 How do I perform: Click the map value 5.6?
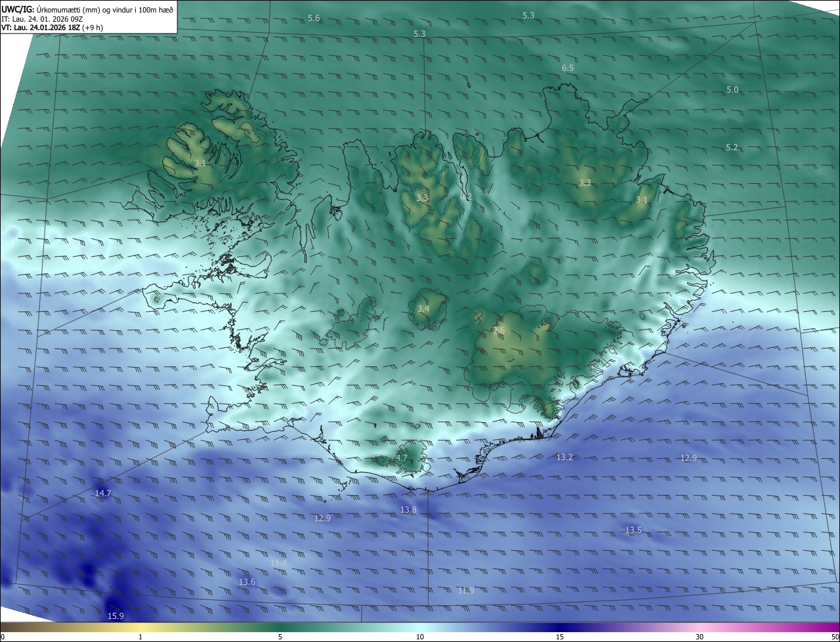(314, 18)
